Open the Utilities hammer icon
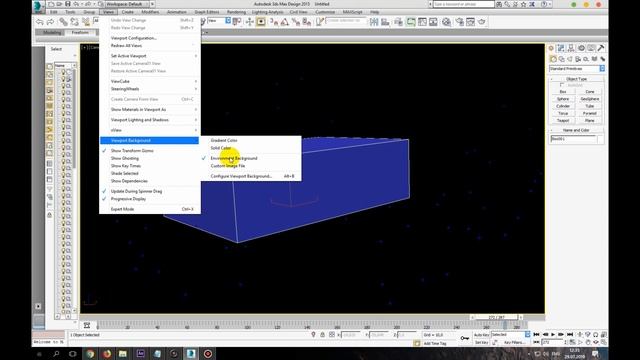 click(x=601, y=48)
